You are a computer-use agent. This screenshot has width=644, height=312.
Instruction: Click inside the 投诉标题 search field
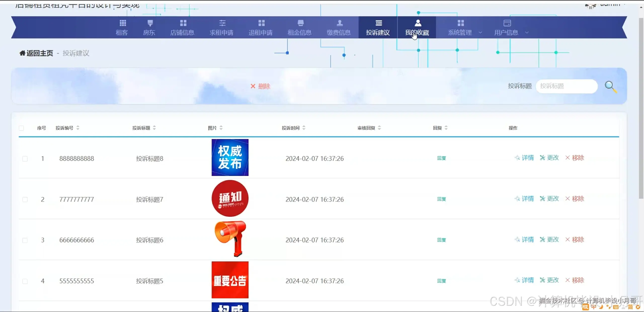point(566,86)
